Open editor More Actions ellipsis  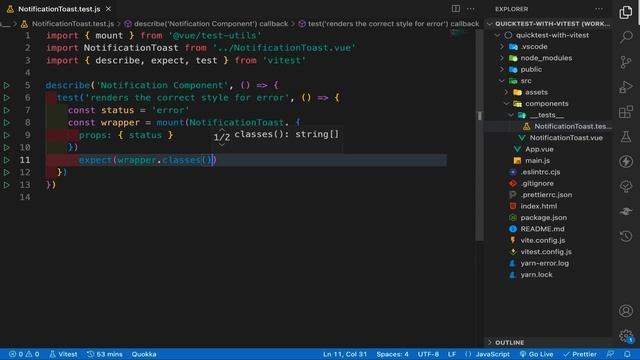tap(471, 9)
